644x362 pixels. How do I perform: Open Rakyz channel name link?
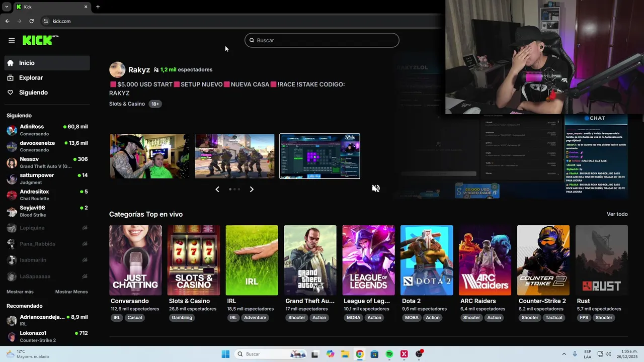(x=139, y=70)
